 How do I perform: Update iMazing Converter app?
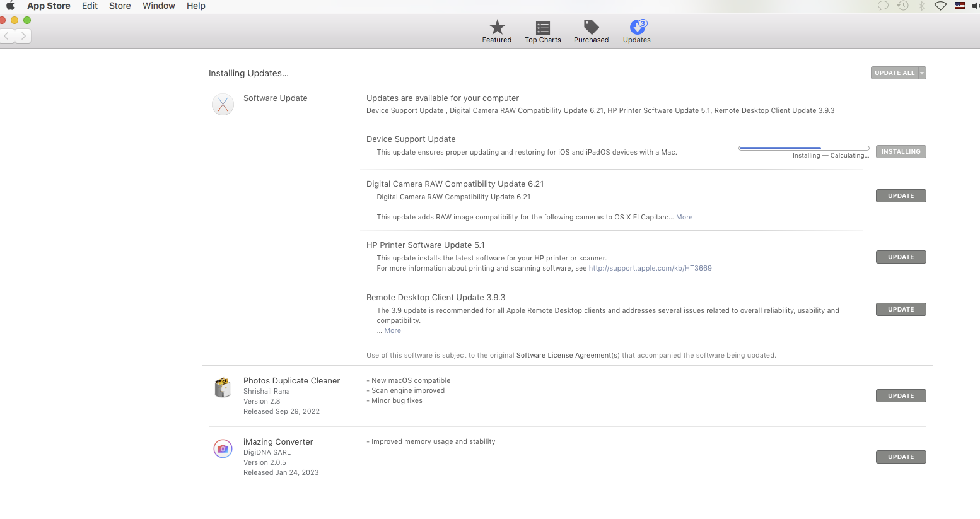901,457
